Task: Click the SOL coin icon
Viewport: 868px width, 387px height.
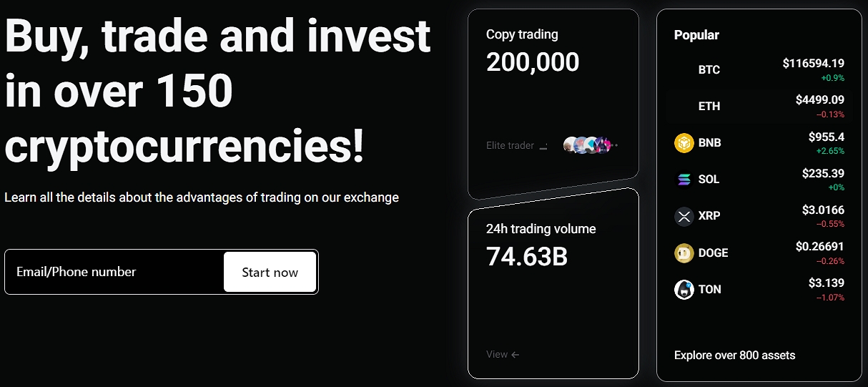Action: pyautogui.click(x=684, y=180)
